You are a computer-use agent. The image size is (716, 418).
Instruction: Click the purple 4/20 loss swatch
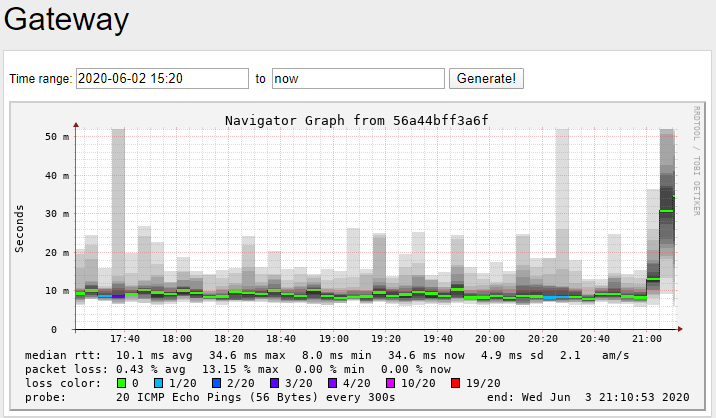(332, 383)
